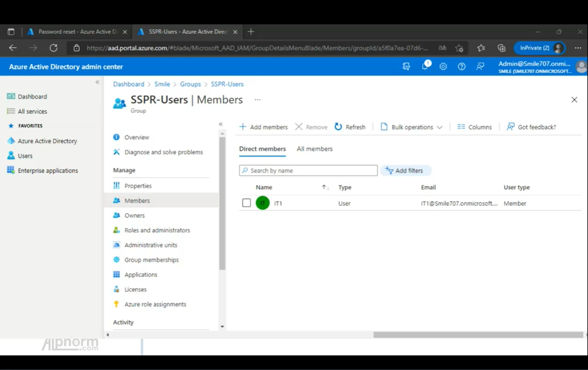
Task: Click the notifications bell icon
Action: click(x=425, y=66)
